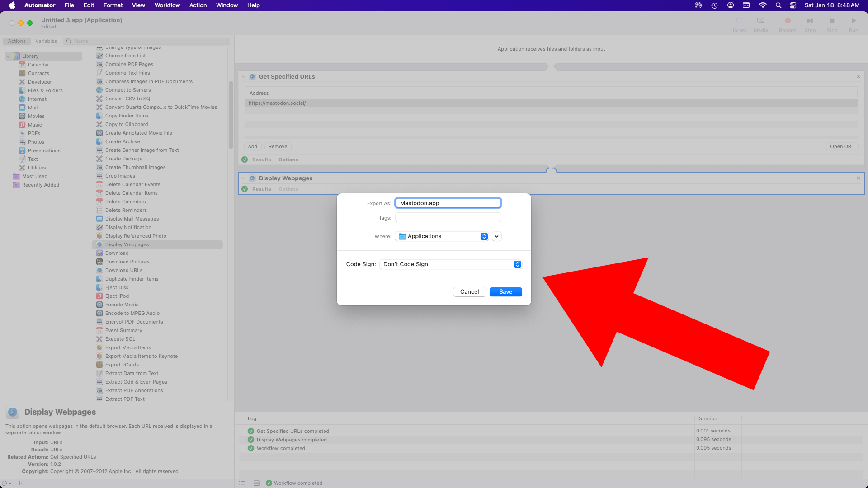Open the File menu

tap(69, 5)
